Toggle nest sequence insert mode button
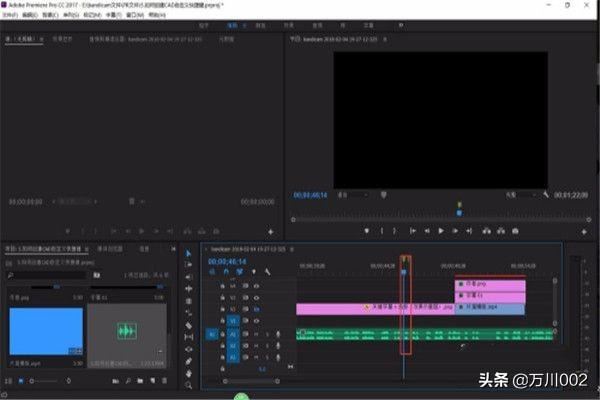600x400 pixels. pos(212,272)
